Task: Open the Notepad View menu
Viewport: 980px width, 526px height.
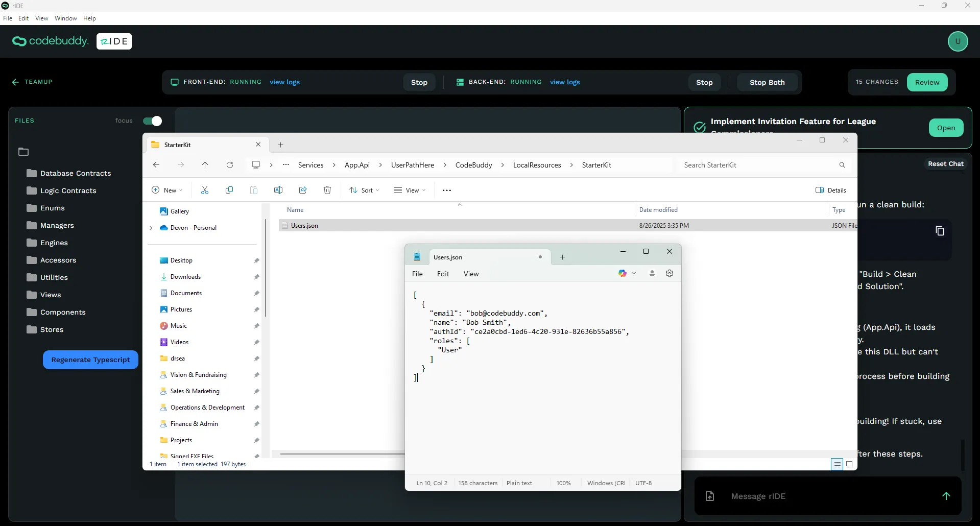Action: (x=471, y=274)
